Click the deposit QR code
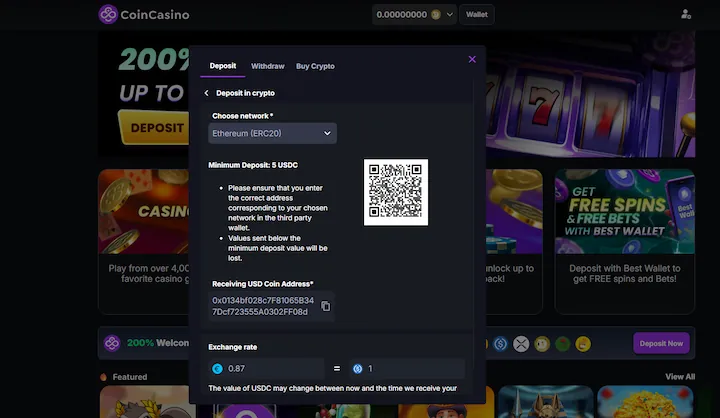The image size is (720, 418). 396,192
